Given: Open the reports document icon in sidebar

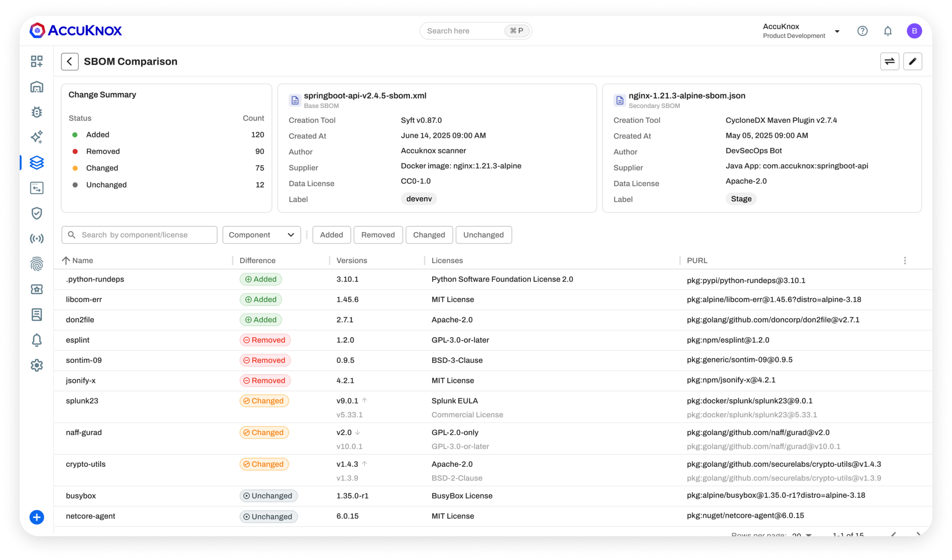Looking at the screenshot, I should [x=37, y=315].
